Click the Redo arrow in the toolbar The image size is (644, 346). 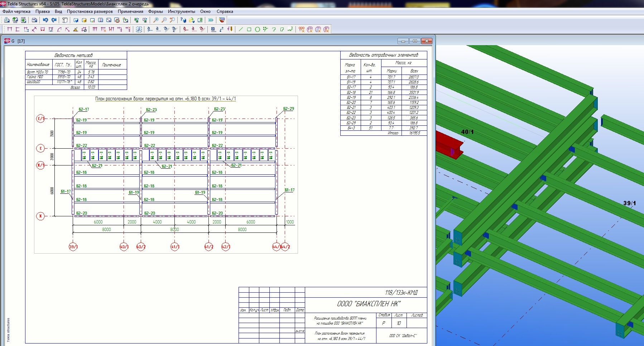pyautogui.click(x=54, y=20)
